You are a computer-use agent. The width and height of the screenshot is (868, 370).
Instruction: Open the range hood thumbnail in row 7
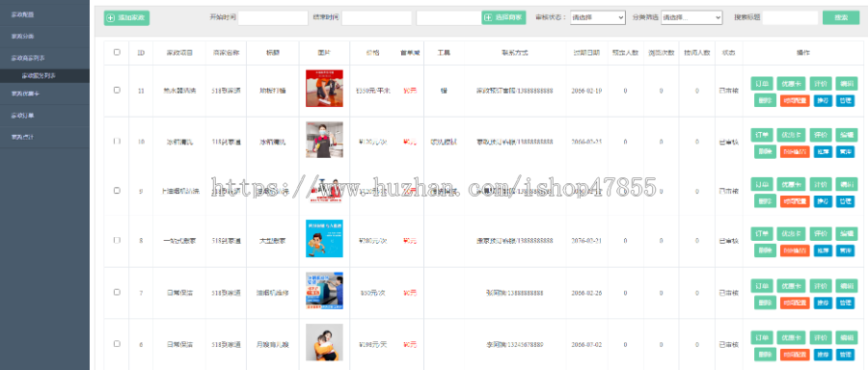(324, 290)
